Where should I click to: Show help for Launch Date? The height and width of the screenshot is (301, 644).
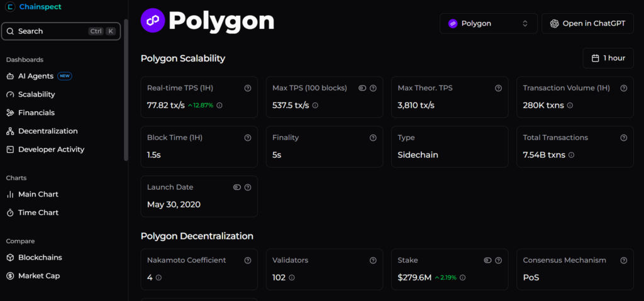point(248,187)
